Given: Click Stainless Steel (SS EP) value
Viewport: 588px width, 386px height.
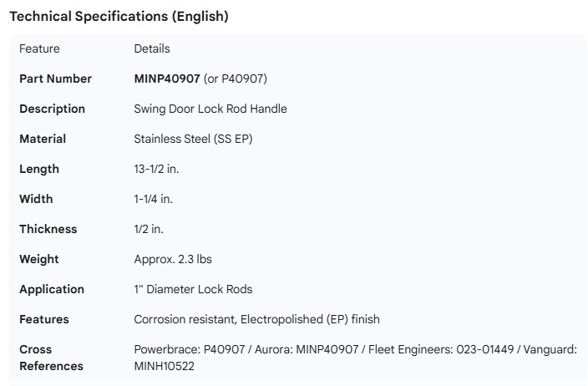Looking at the screenshot, I should (193, 139).
